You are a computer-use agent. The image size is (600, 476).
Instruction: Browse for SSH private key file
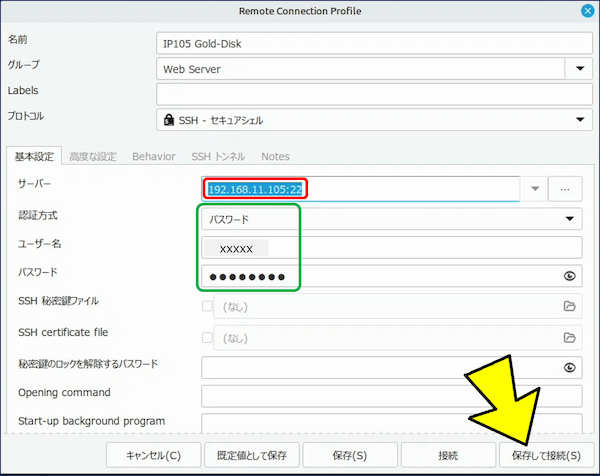tap(569, 306)
